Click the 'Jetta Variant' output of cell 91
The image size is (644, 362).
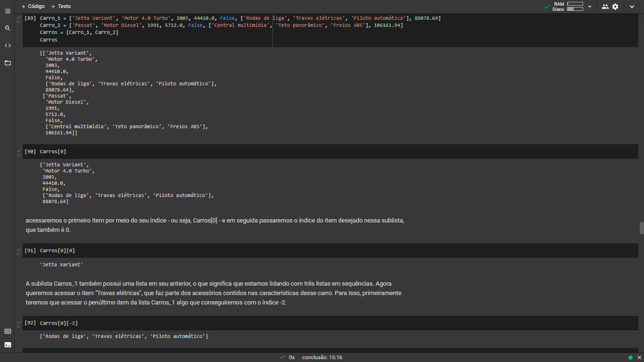click(61, 264)
